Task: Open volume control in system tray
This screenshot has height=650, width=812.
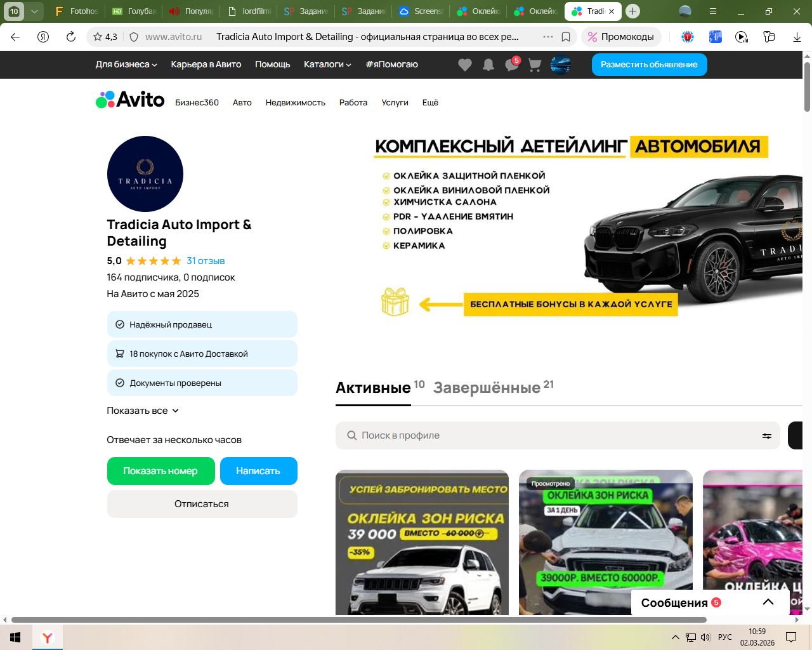Action: 705,637
